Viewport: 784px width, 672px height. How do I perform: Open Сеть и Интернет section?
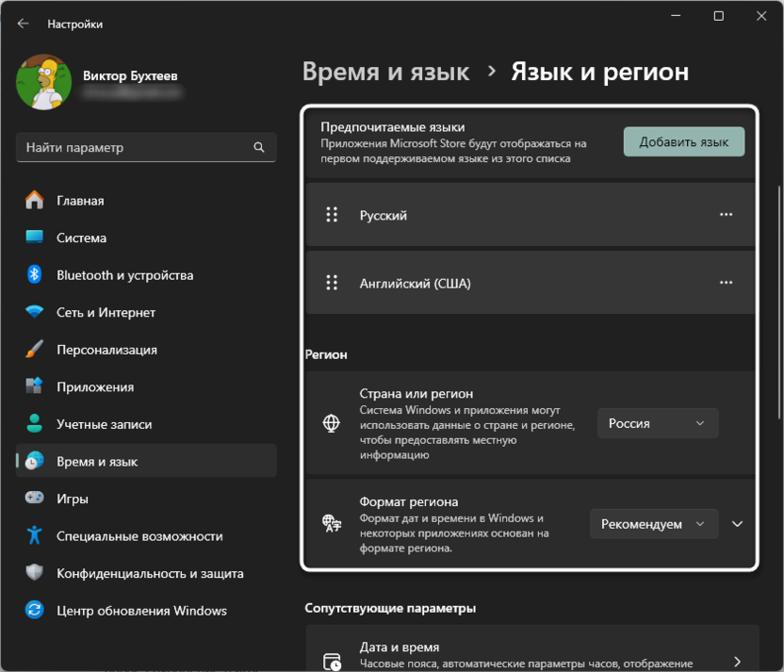coord(146,313)
